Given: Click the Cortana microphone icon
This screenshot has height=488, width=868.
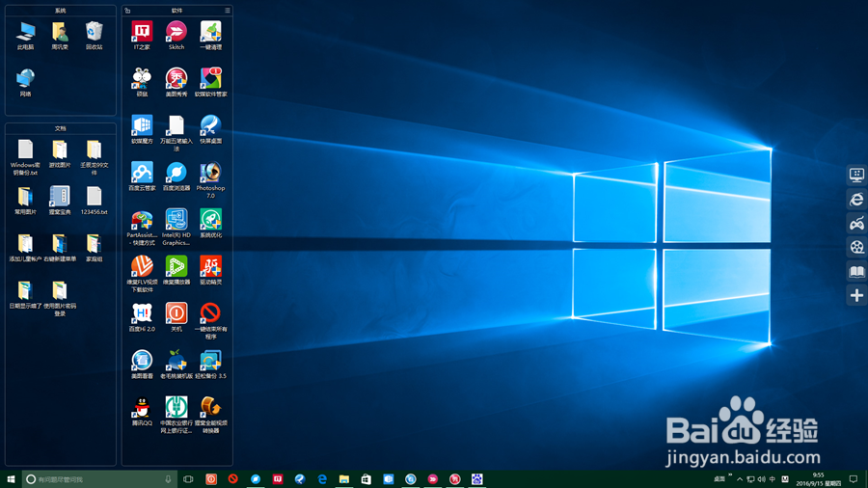Looking at the screenshot, I should pyautogui.click(x=168, y=479).
